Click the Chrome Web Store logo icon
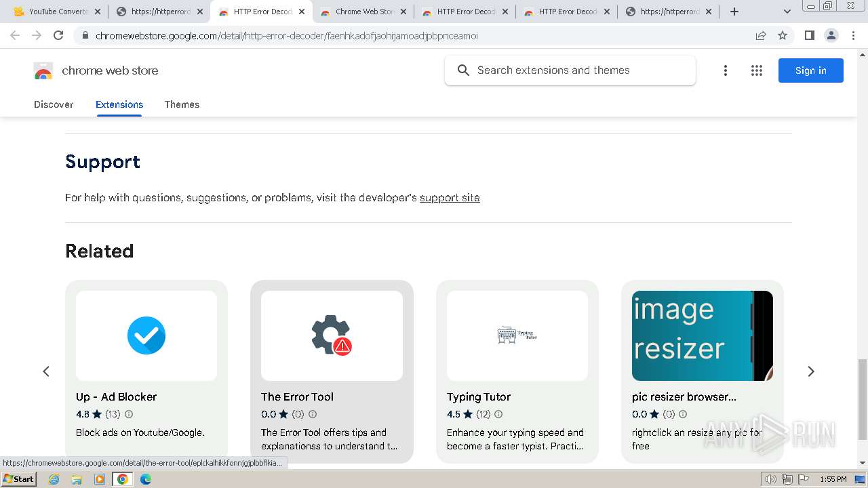 point(43,70)
